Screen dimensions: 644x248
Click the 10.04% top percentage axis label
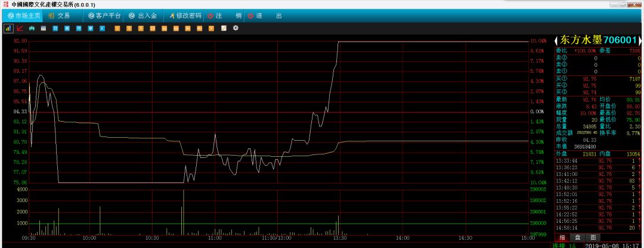[539, 41]
